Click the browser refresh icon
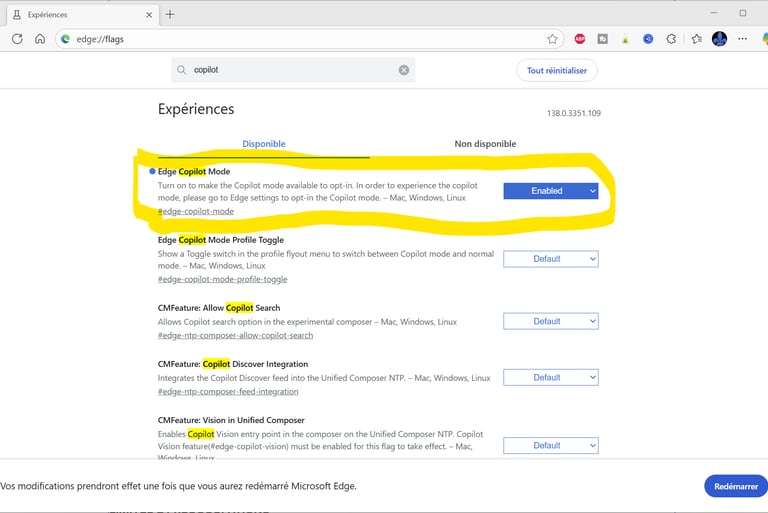Screen dimensions: 768x513 point(17,39)
